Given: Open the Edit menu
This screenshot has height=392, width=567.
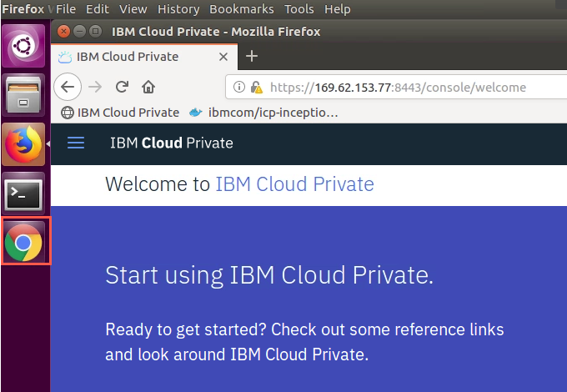Looking at the screenshot, I should coord(98,9).
